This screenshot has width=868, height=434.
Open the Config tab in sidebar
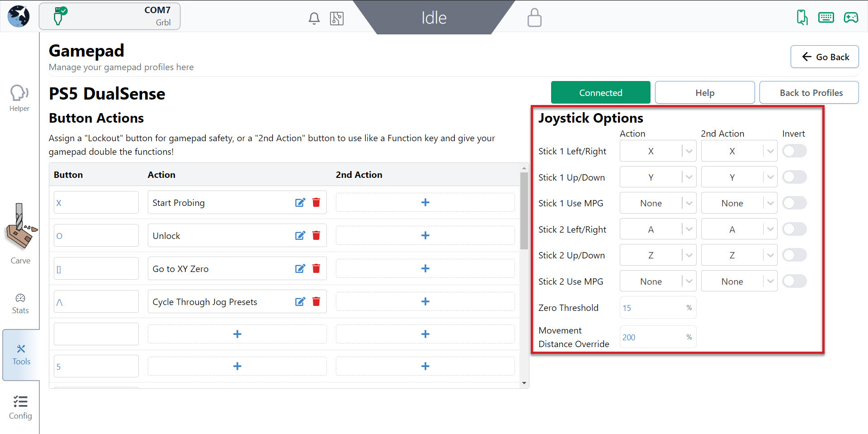20,407
